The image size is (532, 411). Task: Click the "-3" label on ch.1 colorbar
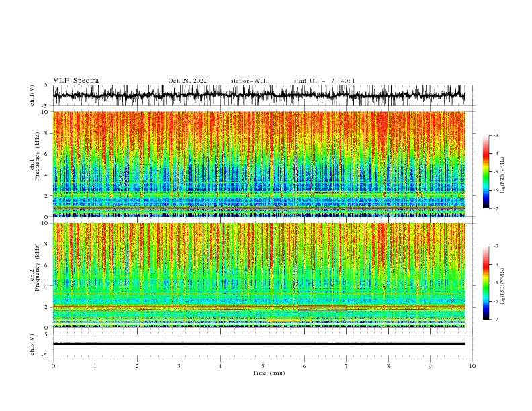click(495, 135)
